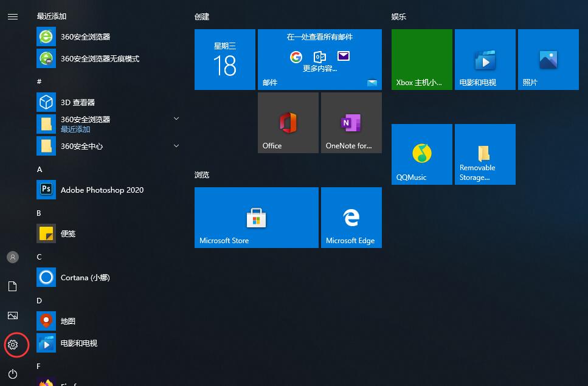The image size is (588, 386).
Task: Open the 电影和电视 tile in 娱乐
Action: click(x=485, y=60)
